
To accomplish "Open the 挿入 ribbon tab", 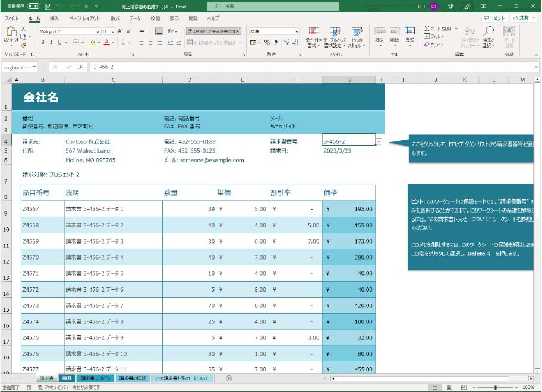I will [x=54, y=18].
